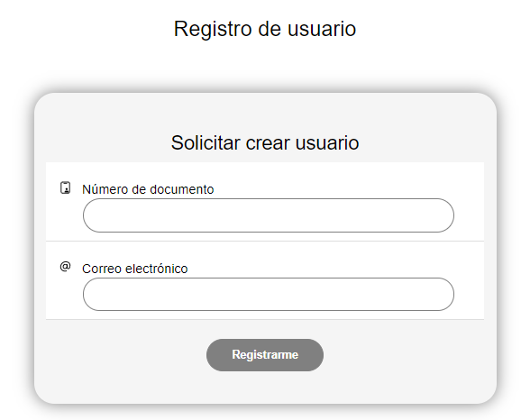The image size is (521, 420).
Task: Click the ID badge icon beside Número de documento
Action: pos(65,187)
